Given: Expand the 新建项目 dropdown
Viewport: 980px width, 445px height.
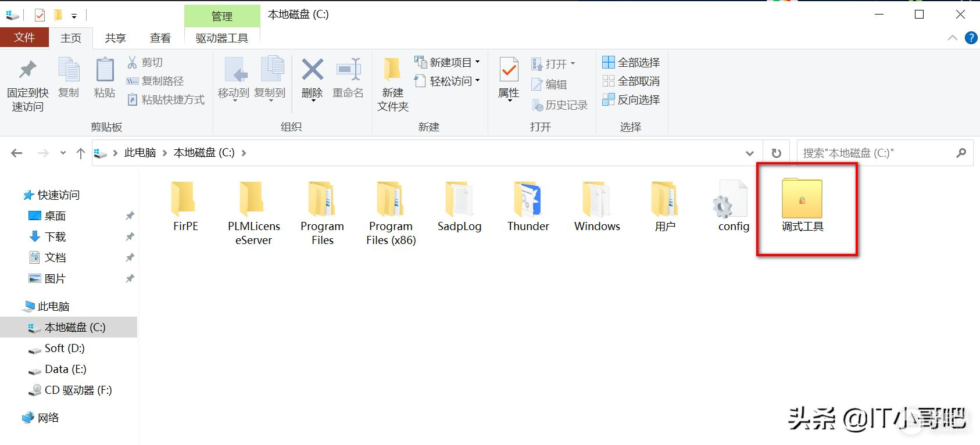Looking at the screenshot, I should pos(478,62).
